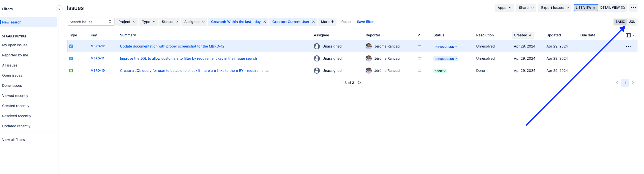Remove the Creator: Current User filter
644x174 pixels.
pyautogui.click(x=313, y=22)
